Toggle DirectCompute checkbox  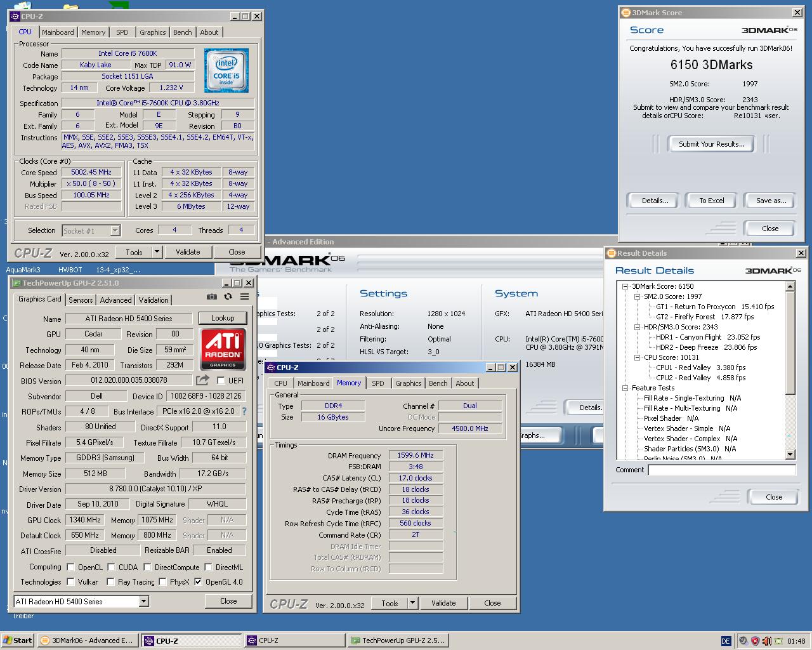pos(147,567)
